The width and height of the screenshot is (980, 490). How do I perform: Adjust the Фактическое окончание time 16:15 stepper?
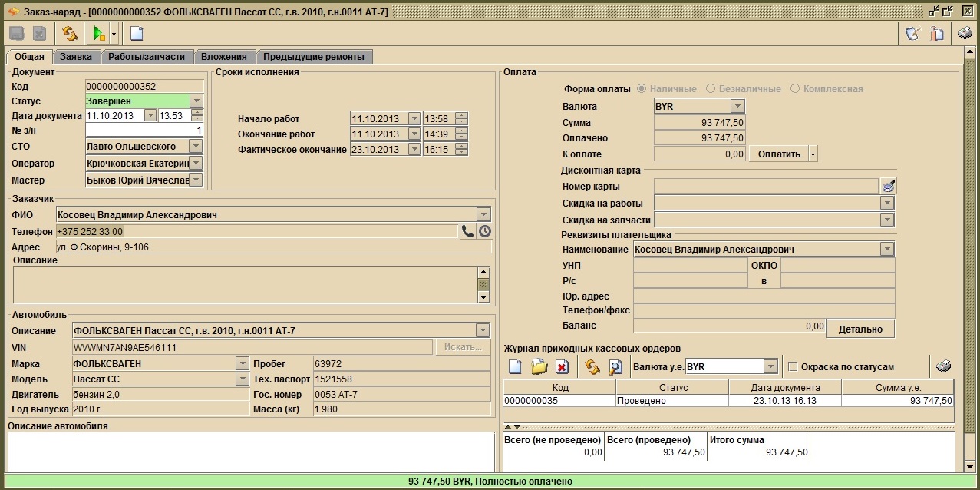pyautogui.click(x=461, y=150)
